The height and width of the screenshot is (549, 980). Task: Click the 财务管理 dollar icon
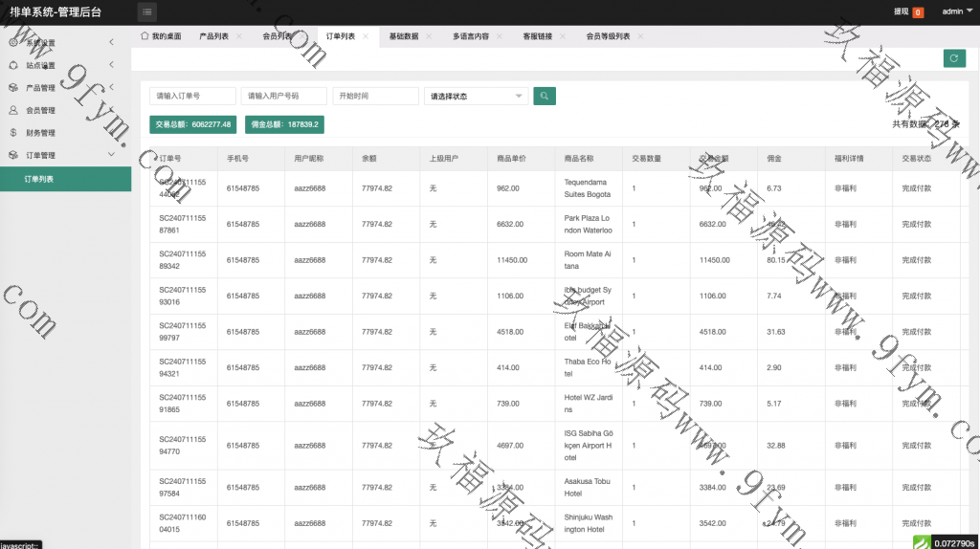pos(13,133)
